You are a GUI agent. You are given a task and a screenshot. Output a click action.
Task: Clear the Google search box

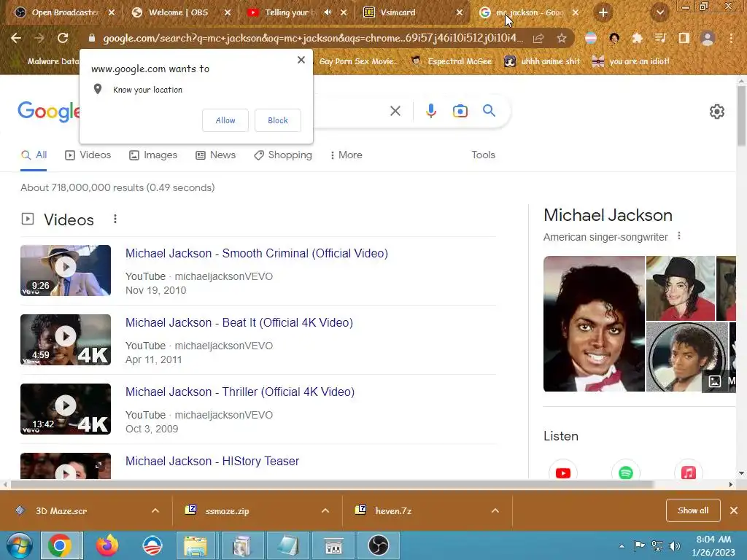pyautogui.click(x=395, y=111)
